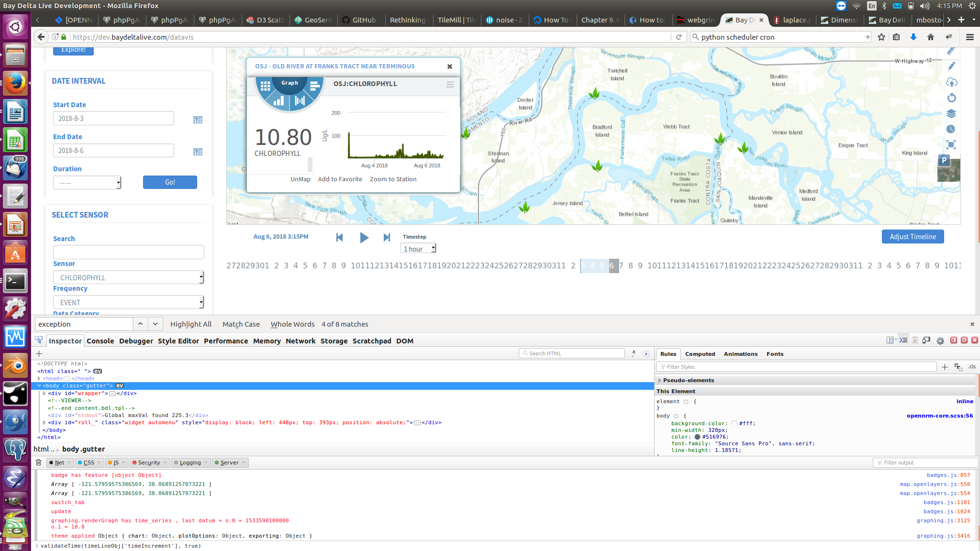Open Firefox downloads arrow
Image resolution: width=980 pixels, height=551 pixels.
[x=913, y=37]
